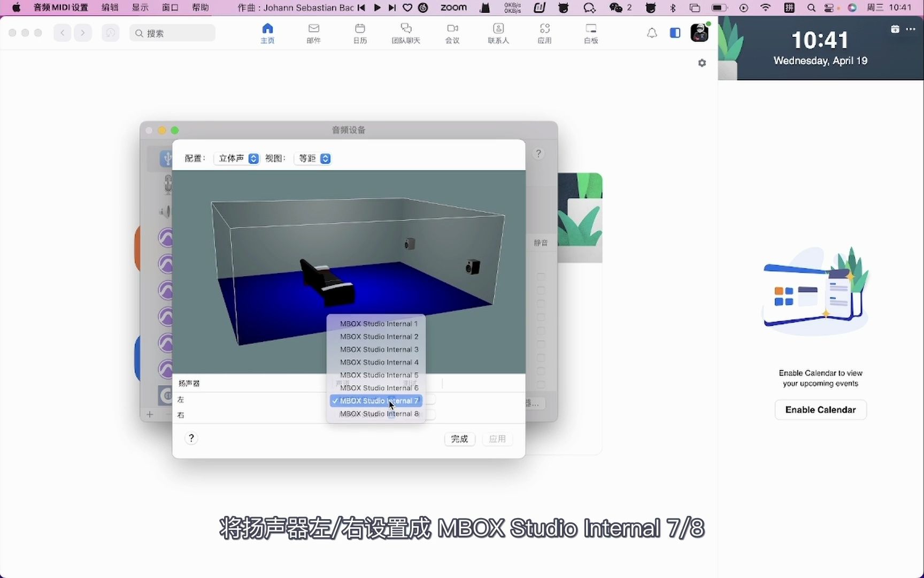Open Siri from menu bar
Viewport: 924px width, 578px height.
coord(852,7)
